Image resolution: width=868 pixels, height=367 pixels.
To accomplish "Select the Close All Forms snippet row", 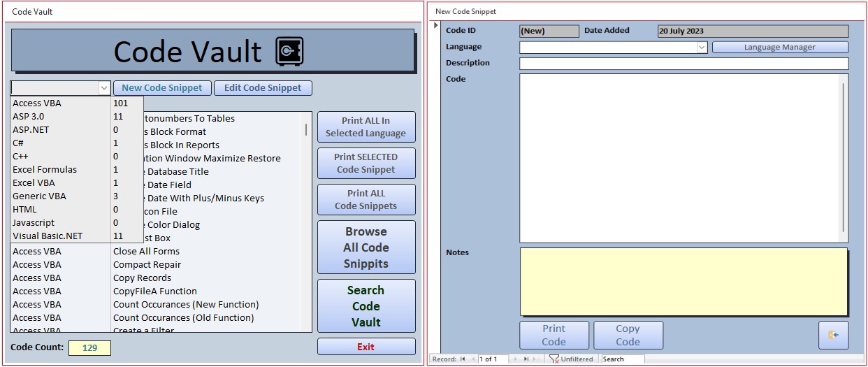I will [x=161, y=251].
